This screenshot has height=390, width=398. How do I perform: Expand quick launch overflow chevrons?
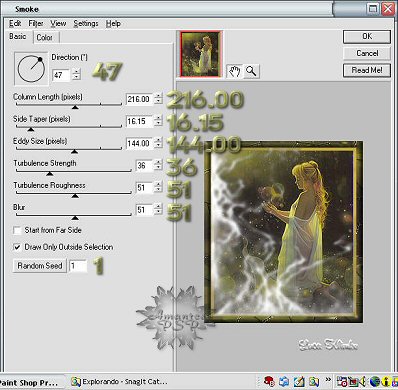coord(328,379)
